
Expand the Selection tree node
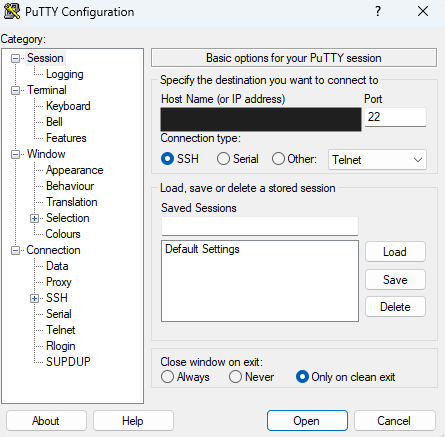tap(34, 218)
